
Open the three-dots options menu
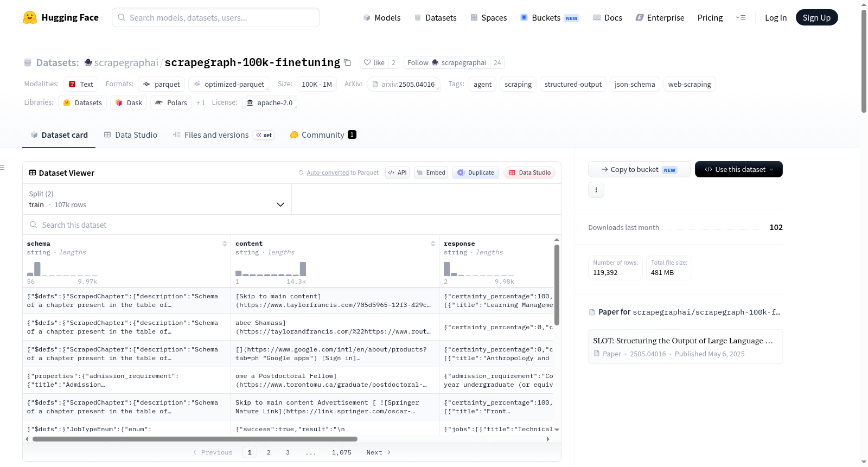point(596,190)
